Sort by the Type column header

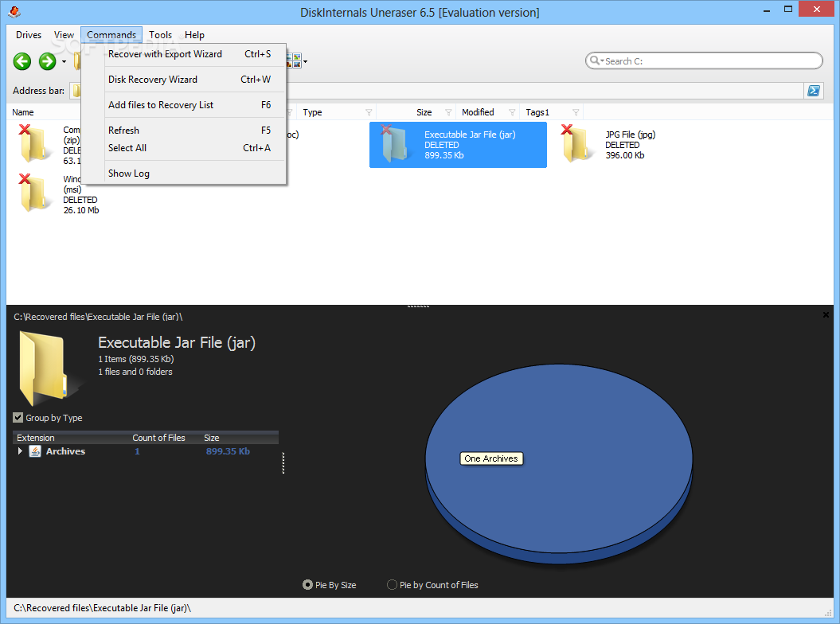pyautogui.click(x=312, y=112)
